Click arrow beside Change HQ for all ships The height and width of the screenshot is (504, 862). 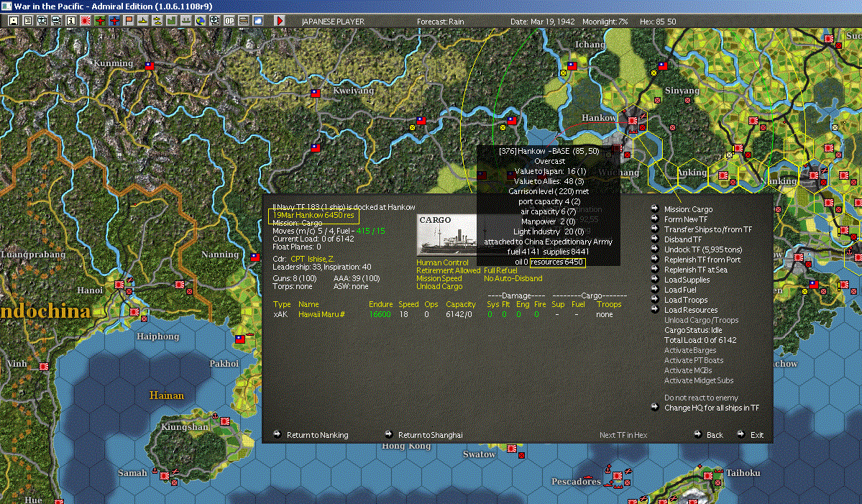(x=655, y=407)
